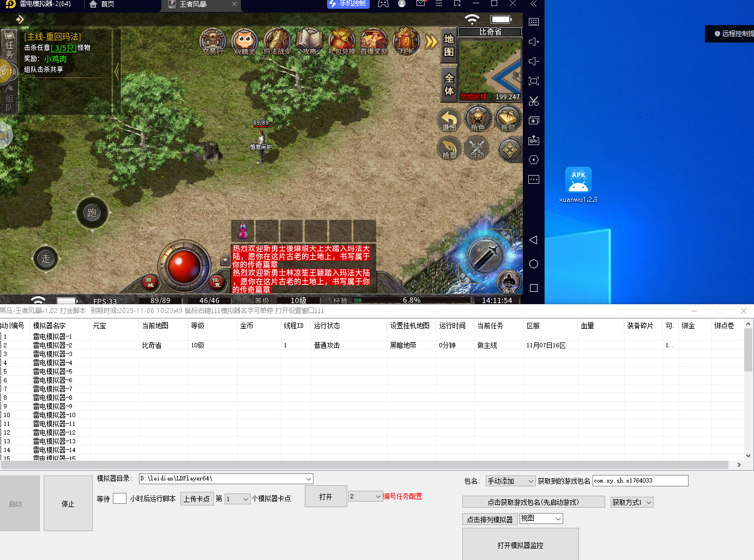Open the 角色 character panel
This screenshot has height=560, width=754.
click(478, 119)
